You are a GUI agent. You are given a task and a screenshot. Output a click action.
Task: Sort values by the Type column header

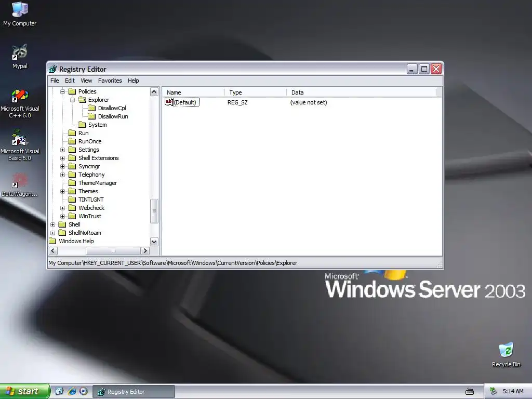coord(255,92)
